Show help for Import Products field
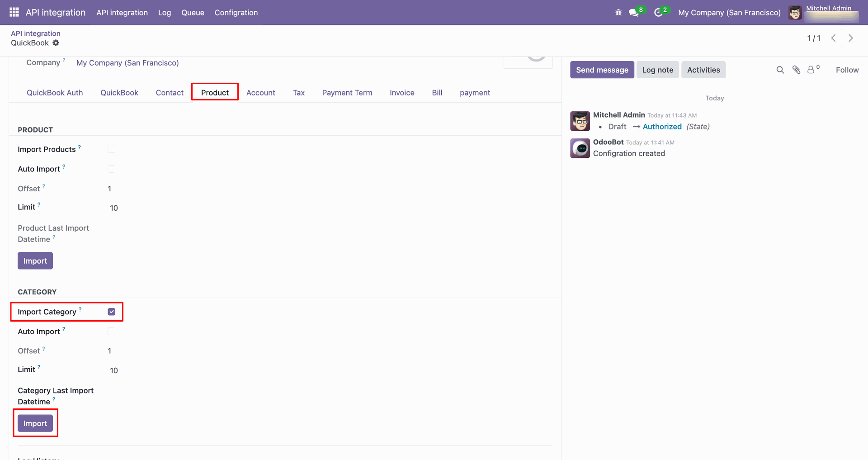This screenshot has width=868, height=460. [x=80, y=147]
